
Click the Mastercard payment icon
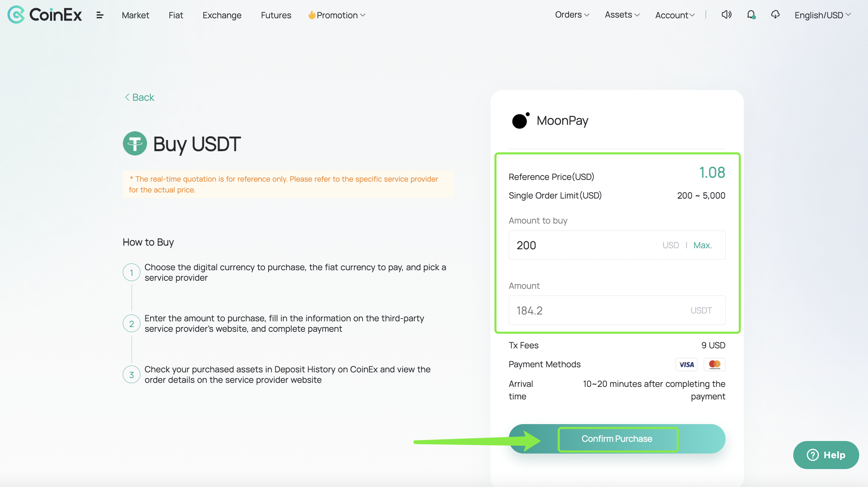click(714, 365)
